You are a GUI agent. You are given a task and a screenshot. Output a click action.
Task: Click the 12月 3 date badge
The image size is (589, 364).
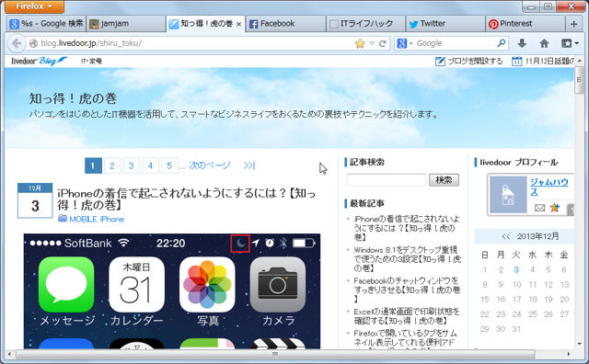[x=35, y=200]
